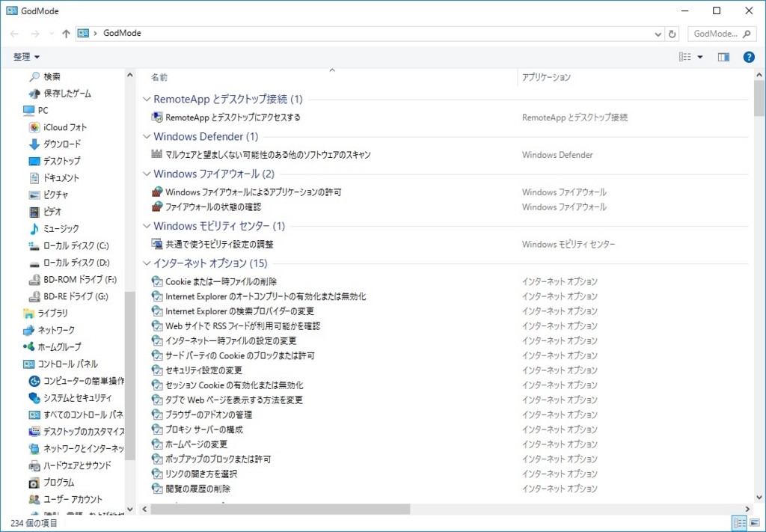Open iCloud フォト icon
Screen dimensions: 766x532
click(34, 127)
